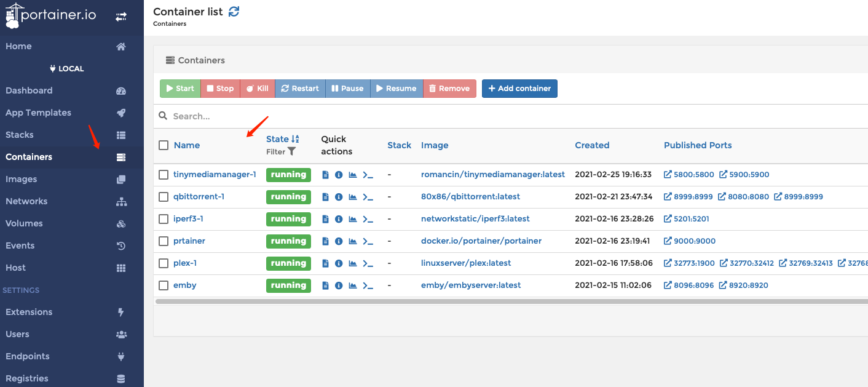Open Events in sidebar
The image size is (868, 387).
72,245
